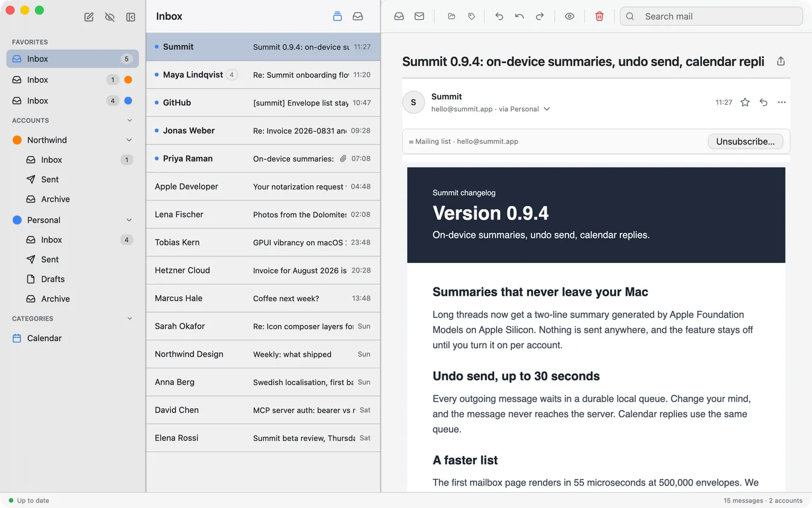Image resolution: width=812 pixels, height=508 pixels.
Task: Click the calendar icon beside Calendar
Action: point(17,338)
